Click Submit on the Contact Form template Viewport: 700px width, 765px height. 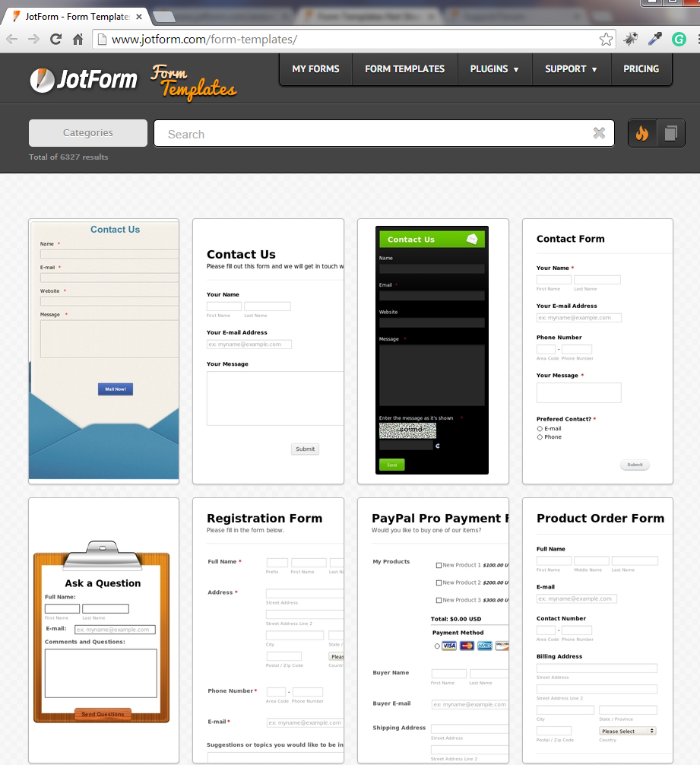point(635,465)
